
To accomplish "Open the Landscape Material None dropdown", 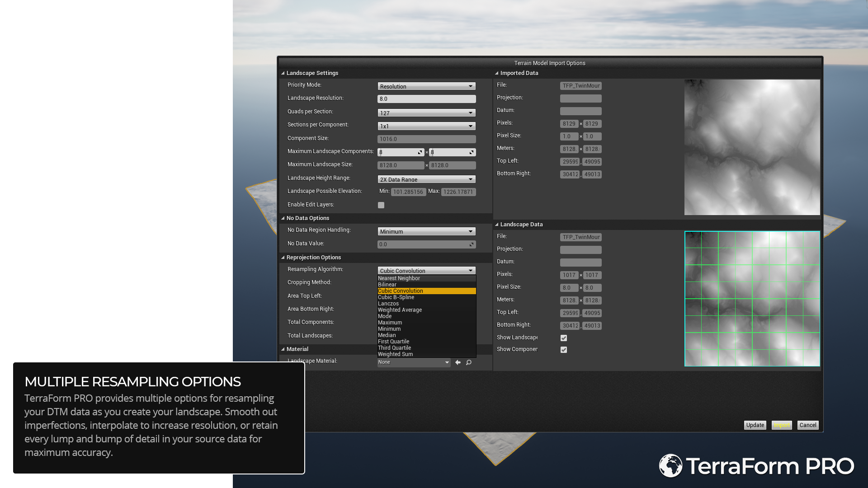I will point(414,362).
